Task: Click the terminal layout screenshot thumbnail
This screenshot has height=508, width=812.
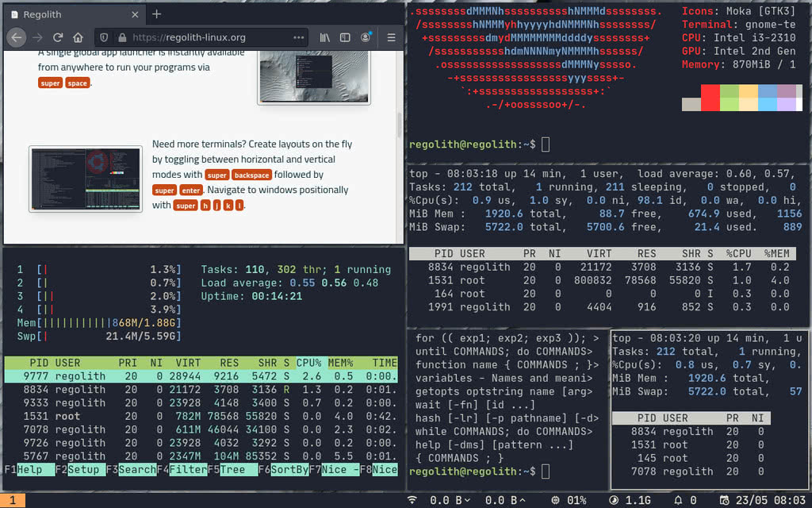Action: coord(86,179)
